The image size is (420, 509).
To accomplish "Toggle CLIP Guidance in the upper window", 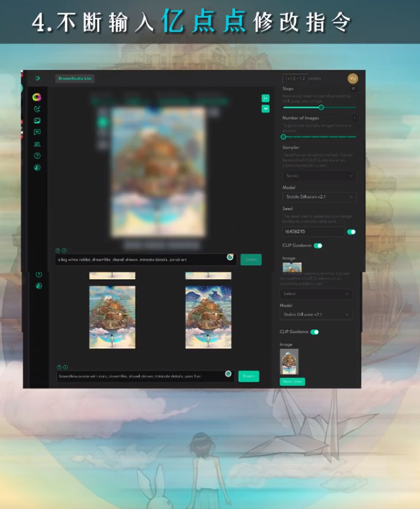I will (x=318, y=246).
